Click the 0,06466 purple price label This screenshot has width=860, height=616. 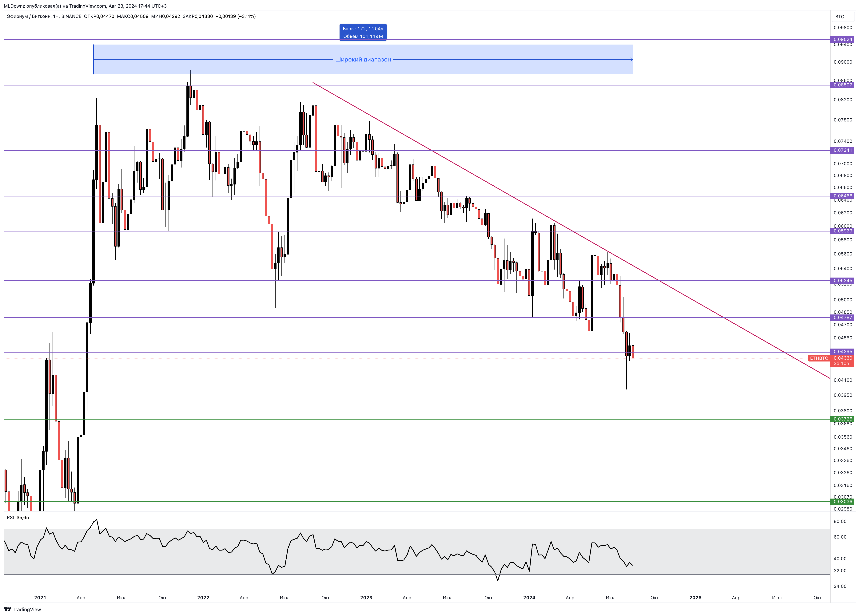tap(842, 196)
